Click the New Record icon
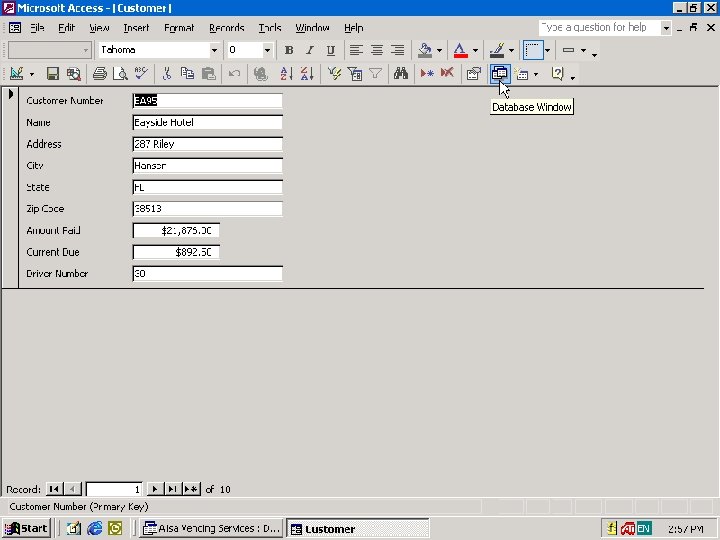Image resolution: width=720 pixels, height=540 pixels. [x=427, y=73]
